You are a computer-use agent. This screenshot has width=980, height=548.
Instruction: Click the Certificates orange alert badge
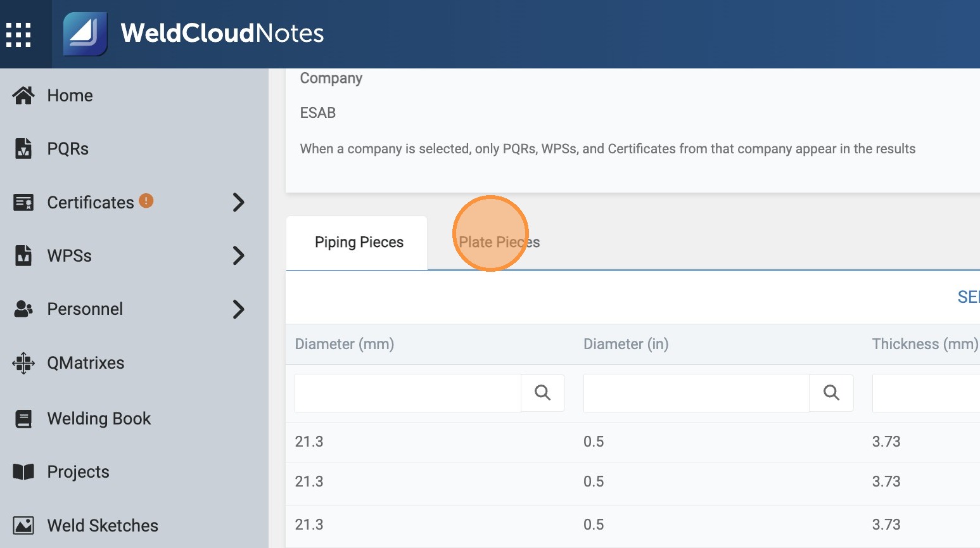[146, 201]
